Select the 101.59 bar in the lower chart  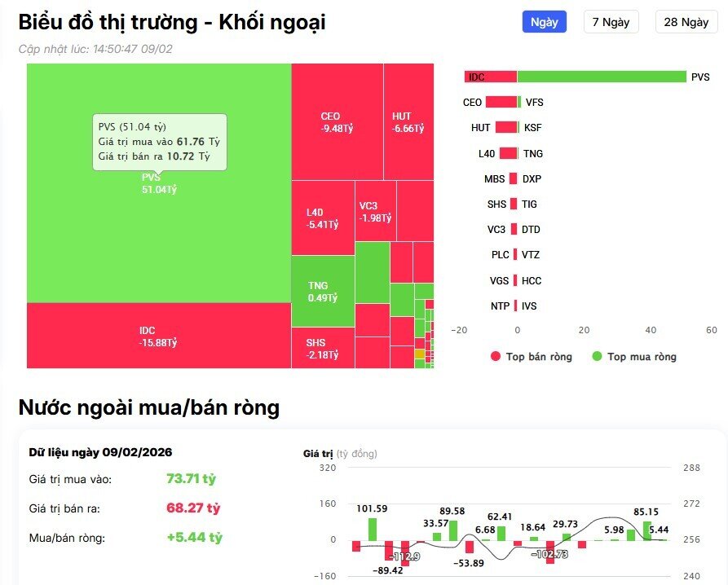373,528
